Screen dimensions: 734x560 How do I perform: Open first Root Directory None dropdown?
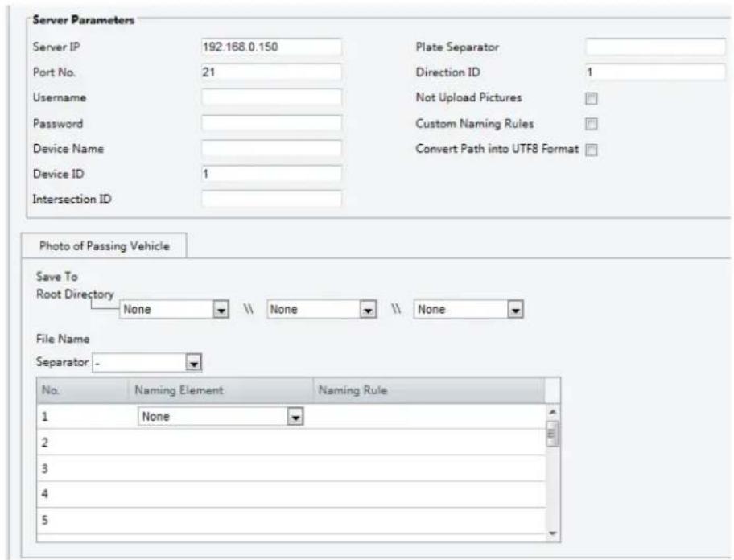(174, 309)
